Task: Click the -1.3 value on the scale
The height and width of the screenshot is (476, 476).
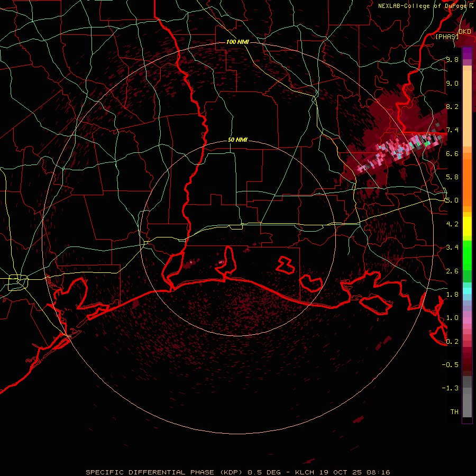Action: [x=450, y=388]
